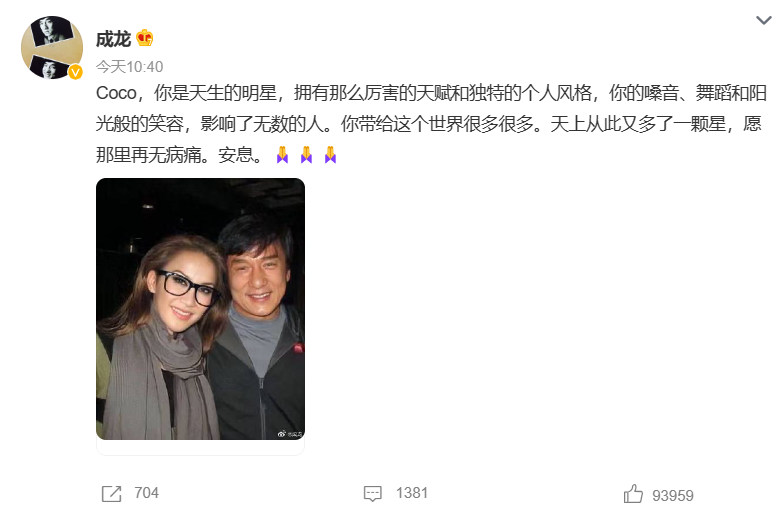Open the 成龙 profile avatar picture
Screen dimensions: 779x516
click(x=52, y=48)
